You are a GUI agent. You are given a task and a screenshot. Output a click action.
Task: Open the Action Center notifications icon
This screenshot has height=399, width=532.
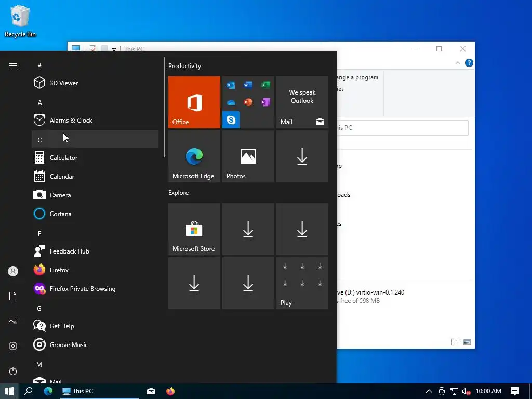pos(515,391)
